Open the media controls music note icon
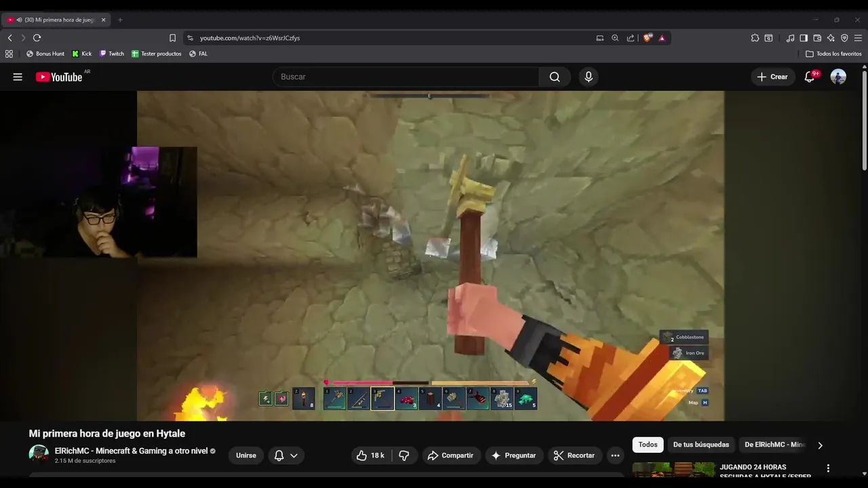The image size is (868, 488). [x=790, y=38]
